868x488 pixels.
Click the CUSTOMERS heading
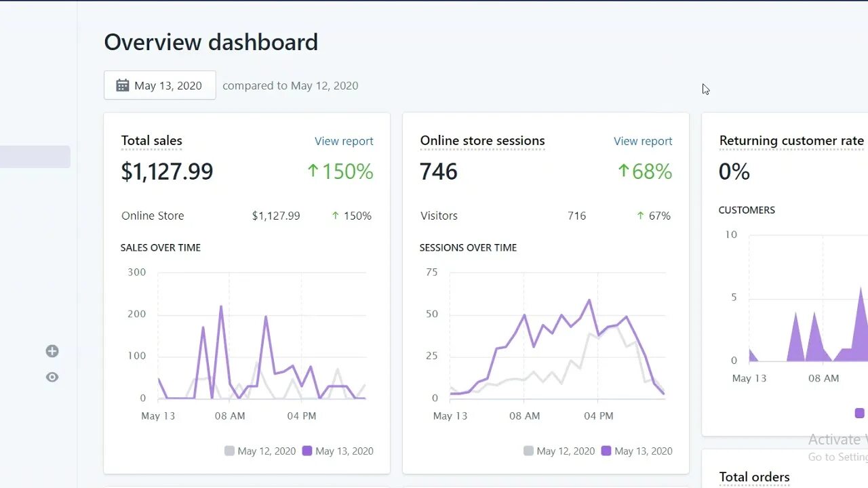[747, 210]
